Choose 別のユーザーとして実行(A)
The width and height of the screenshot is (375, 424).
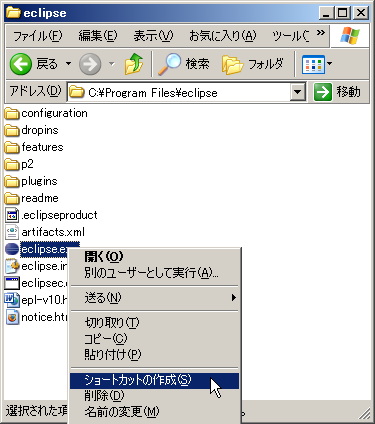pos(154,273)
